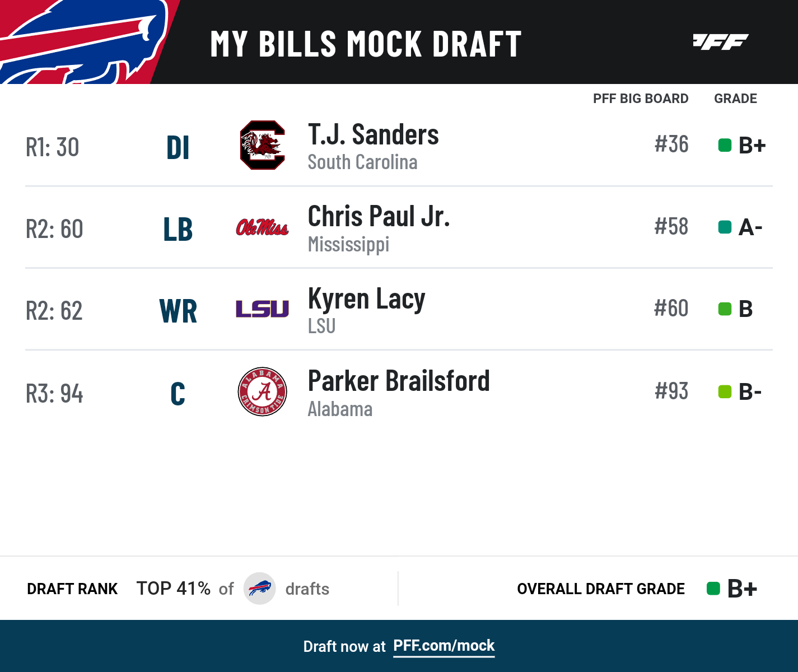The image size is (798, 672).
Task: Click the teal swatch beside A- grade
Action: click(x=725, y=227)
